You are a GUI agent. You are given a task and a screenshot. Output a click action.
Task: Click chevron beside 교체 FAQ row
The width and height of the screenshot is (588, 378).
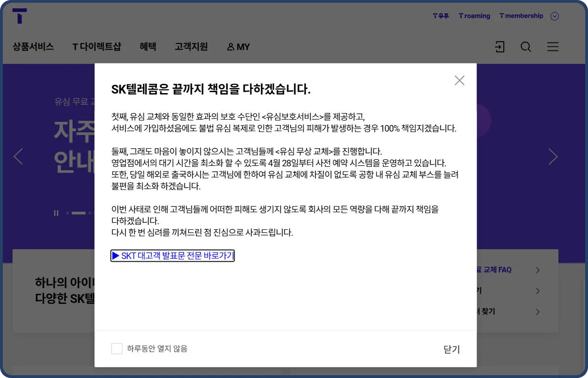538,270
